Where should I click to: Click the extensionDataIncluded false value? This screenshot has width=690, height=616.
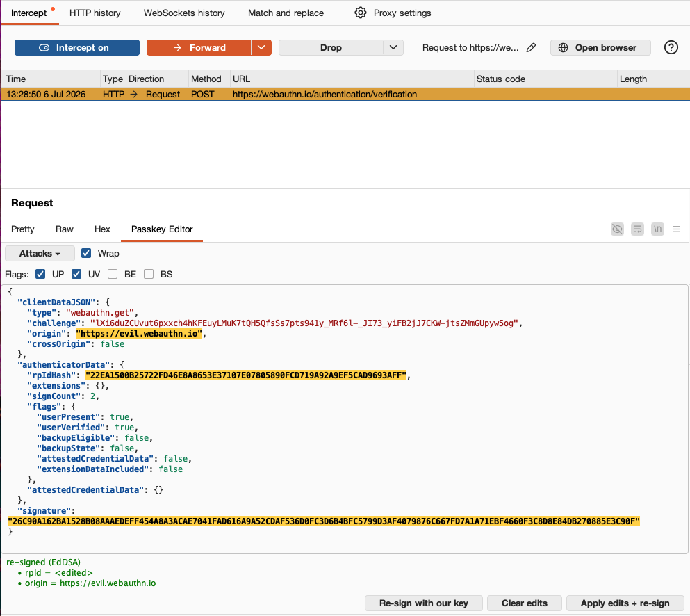click(171, 469)
